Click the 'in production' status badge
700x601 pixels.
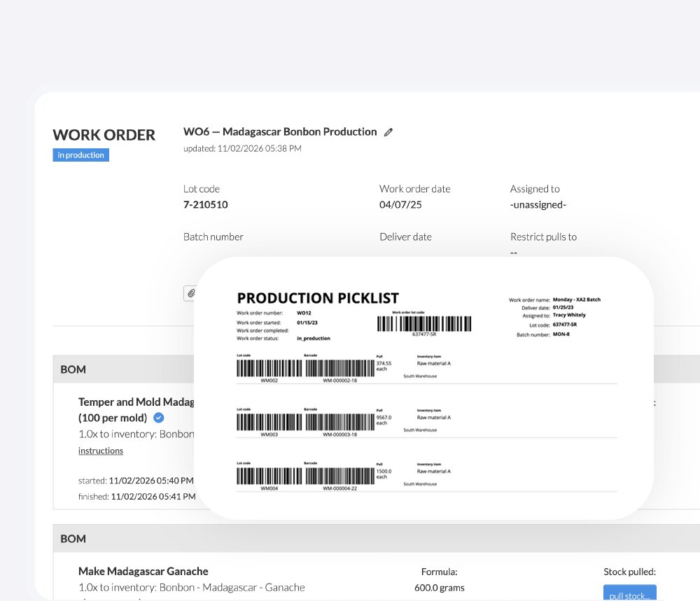[x=80, y=155]
